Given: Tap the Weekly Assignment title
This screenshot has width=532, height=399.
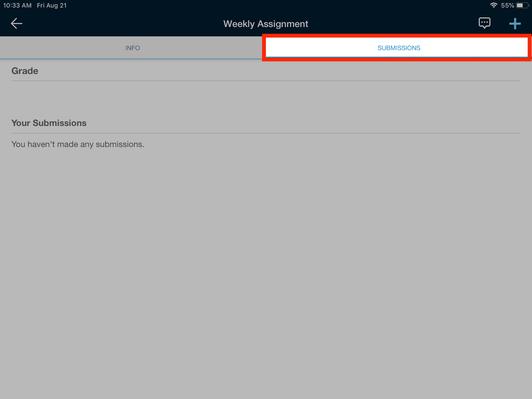Looking at the screenshot, I should point(266,24).
